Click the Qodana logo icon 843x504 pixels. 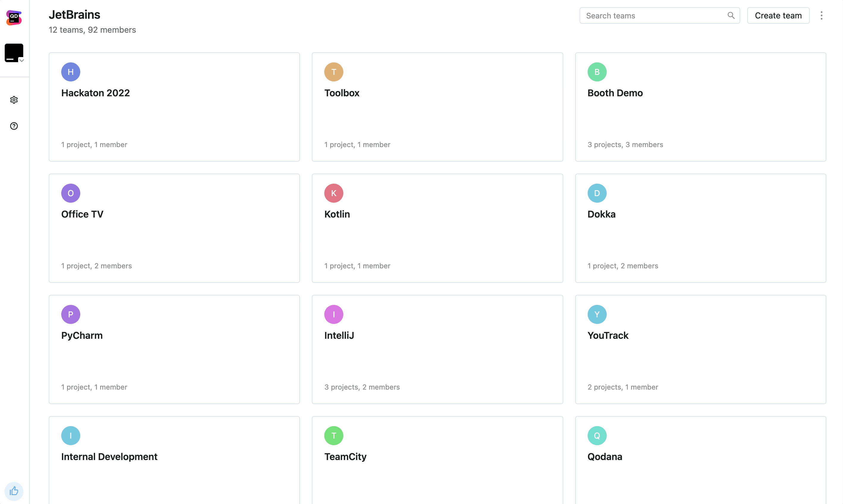pos(14,18)
